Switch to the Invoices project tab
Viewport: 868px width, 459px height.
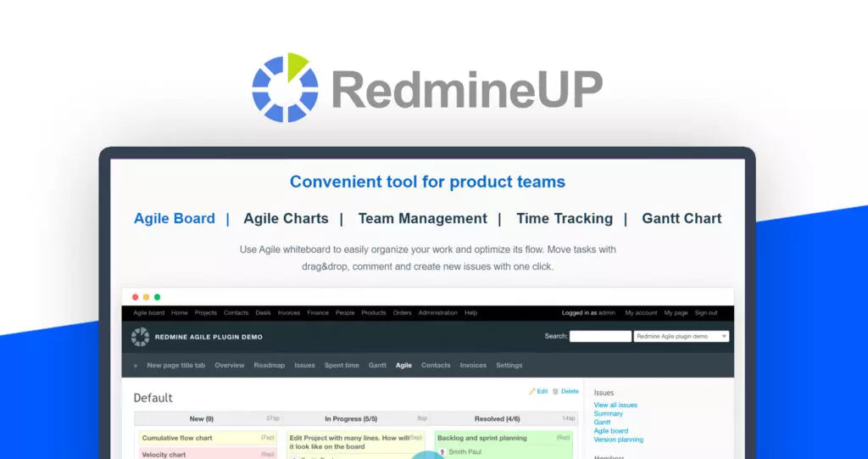point(473,366)
